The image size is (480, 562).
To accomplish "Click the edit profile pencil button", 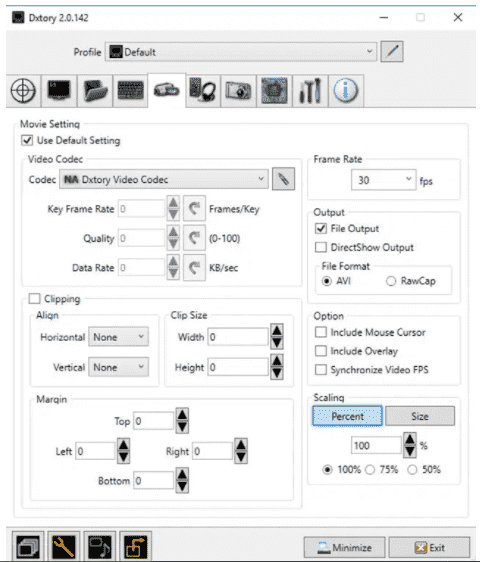I will [x=392, y=52].
